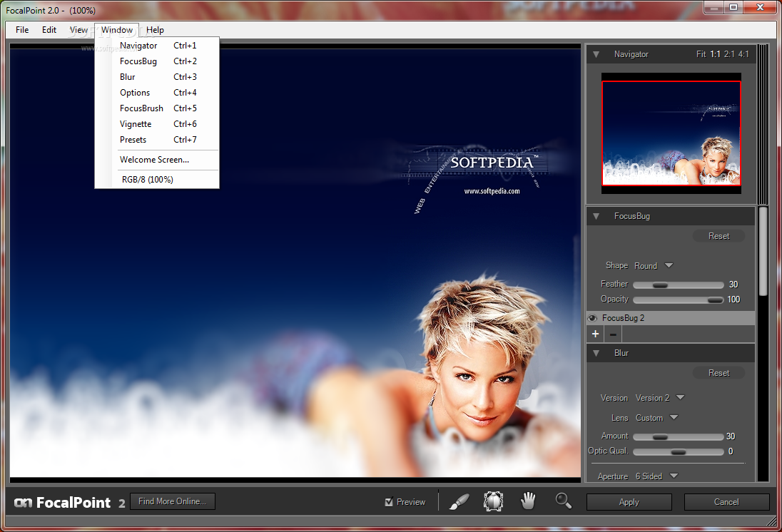The width and height of the screenshot is (782, 532).
Task: Click the Apply button
Action: pos(629,502)
